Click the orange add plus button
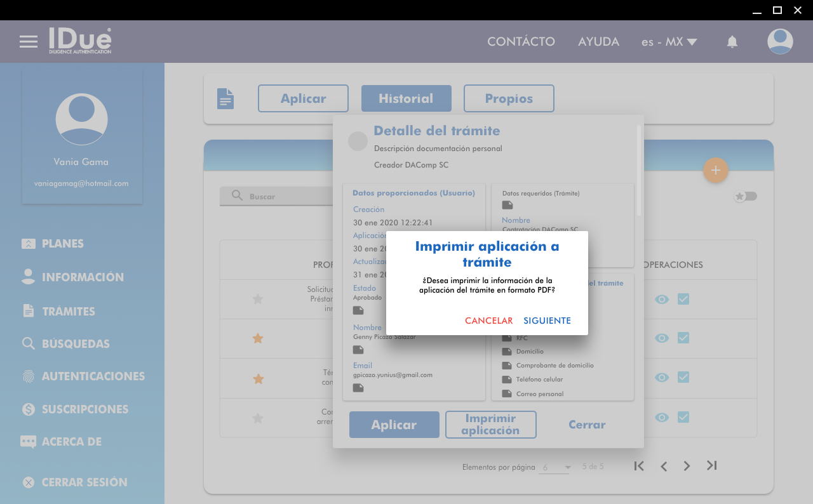Image resolution: width=813 pixels, height=504 pixels. 715,170
